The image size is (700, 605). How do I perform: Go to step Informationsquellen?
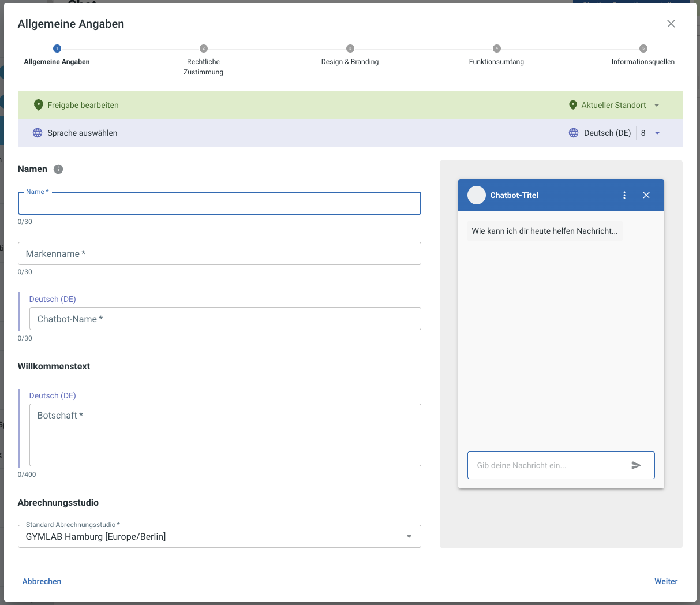(x=643, y=56)
